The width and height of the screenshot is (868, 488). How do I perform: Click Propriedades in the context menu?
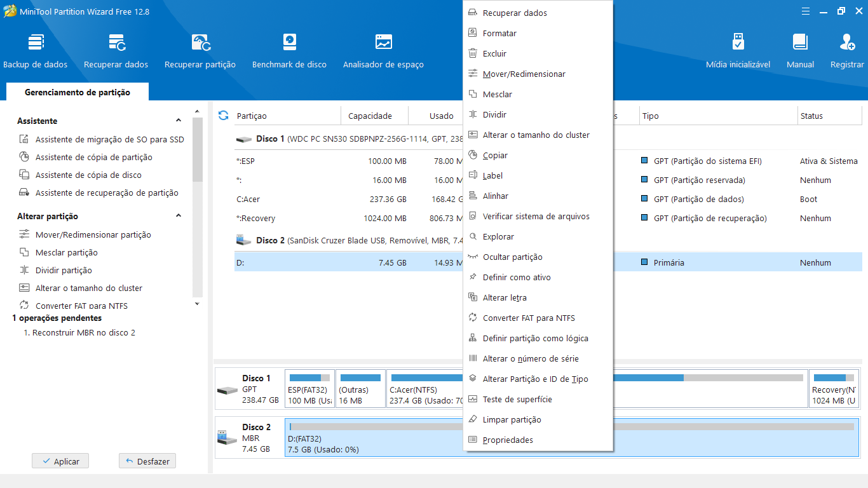[x=508, y=440]
